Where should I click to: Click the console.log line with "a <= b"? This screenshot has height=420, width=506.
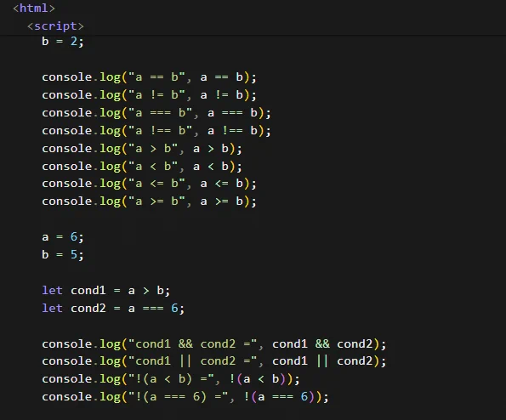(149, 184)
